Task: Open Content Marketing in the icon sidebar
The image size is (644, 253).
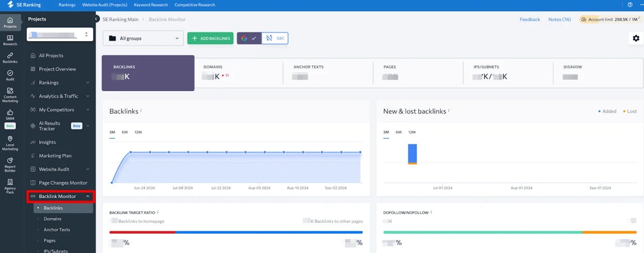Action: [10, 95]
